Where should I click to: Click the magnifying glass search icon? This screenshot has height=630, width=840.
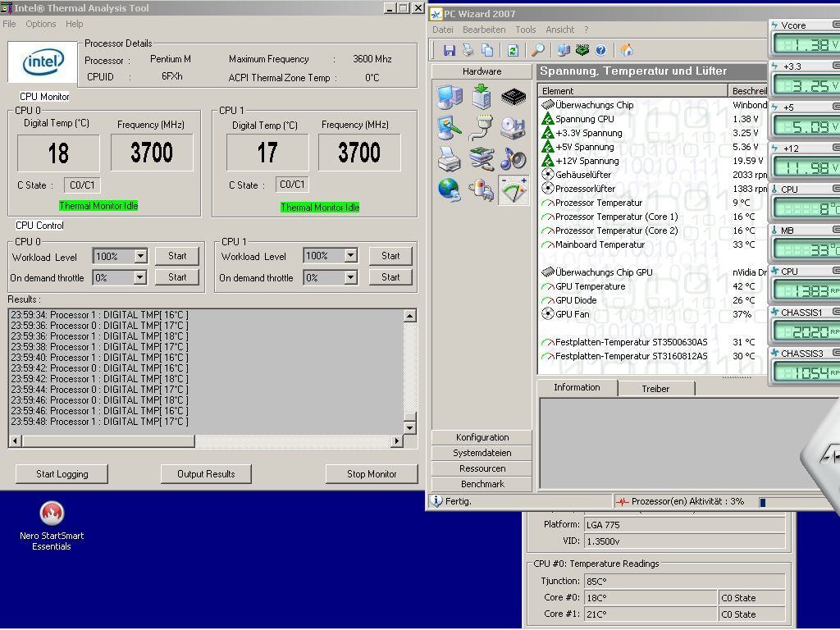537,50
